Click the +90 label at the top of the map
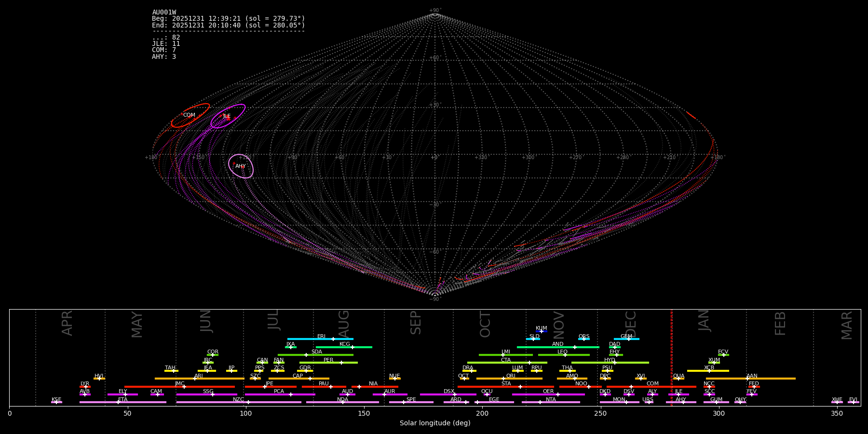 coord(434,11)
